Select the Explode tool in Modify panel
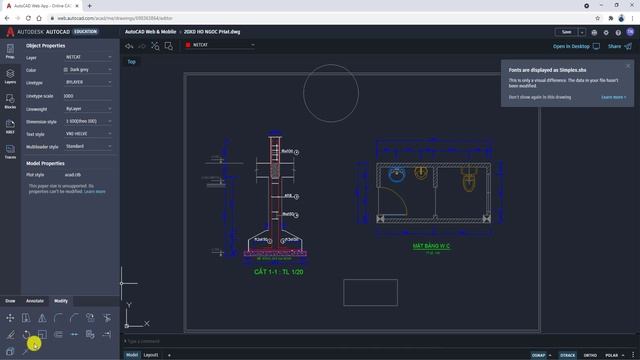Image resolution: width=640 pixels, height=360 pixels. pyautogui.click(x=10, y=351)
